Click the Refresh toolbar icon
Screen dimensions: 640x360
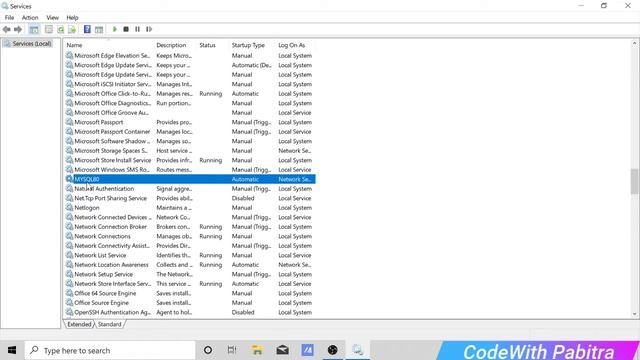pyautogui.click(x=60, y=29)
